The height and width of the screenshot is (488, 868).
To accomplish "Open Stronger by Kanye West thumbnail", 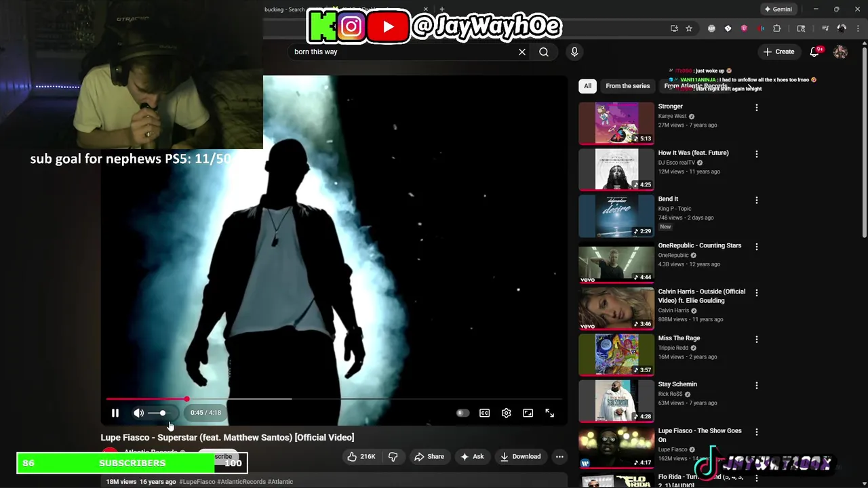I will coord(616,123).
